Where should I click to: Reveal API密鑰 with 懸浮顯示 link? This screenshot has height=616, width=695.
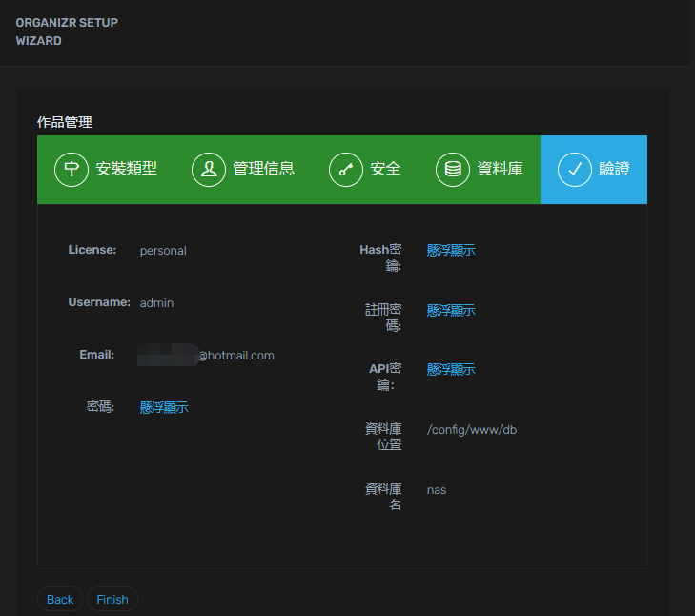click(451, 369)
